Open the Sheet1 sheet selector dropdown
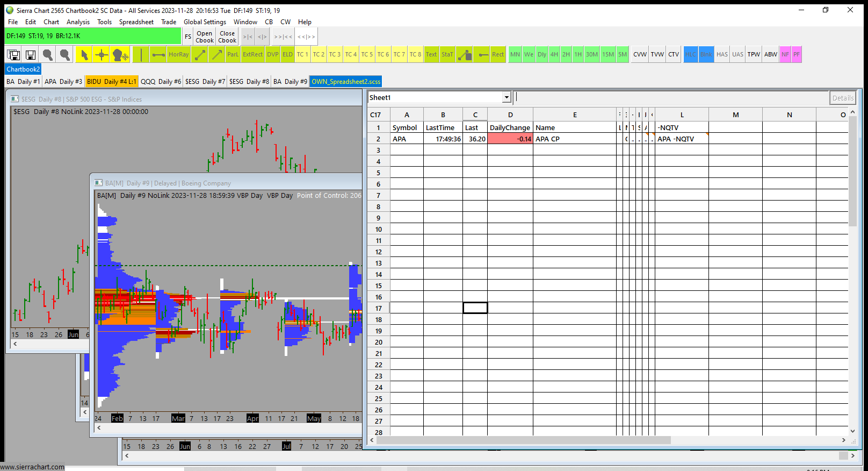 pyautogui.click(x=506, y=97)
